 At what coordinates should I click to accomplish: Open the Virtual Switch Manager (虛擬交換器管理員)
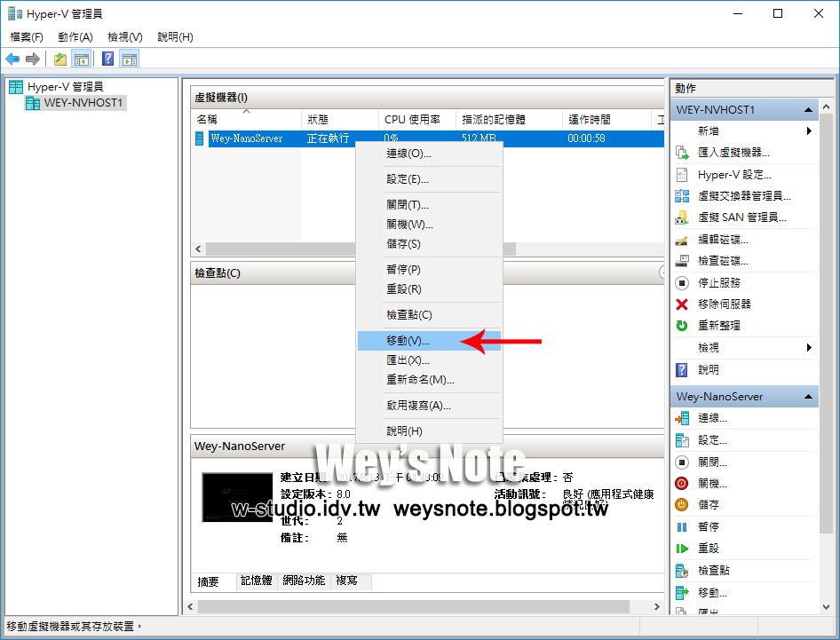(766, 195)
